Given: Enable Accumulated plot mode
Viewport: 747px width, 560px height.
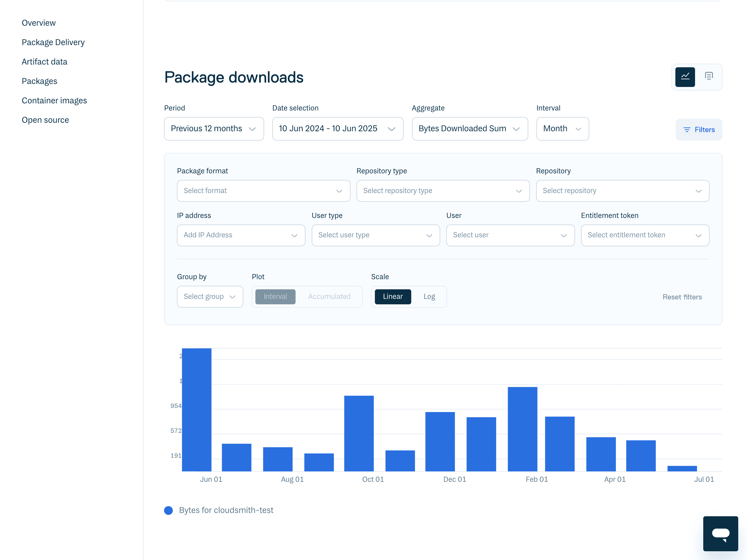Looking at the screenshot, I should (329, 297).
